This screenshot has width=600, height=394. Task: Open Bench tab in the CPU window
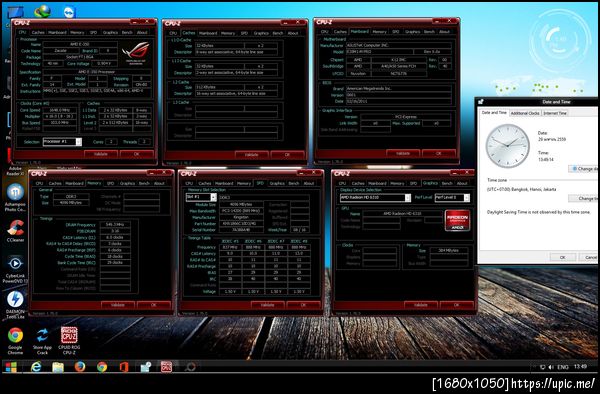[x=127, y=33]
